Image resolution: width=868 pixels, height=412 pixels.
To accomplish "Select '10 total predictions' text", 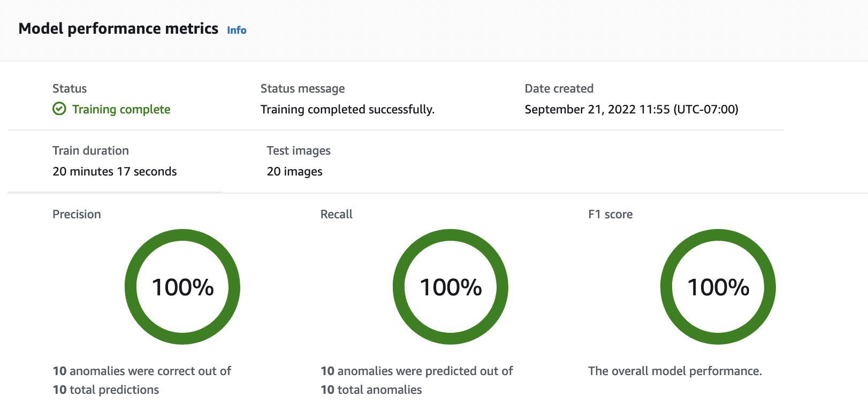I will (106, 390).
